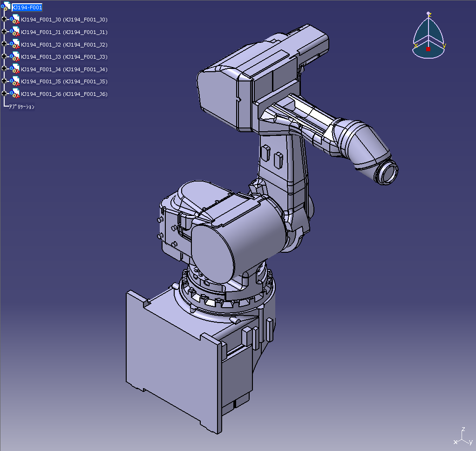Select the KJ194_F001_J4 (KJ194_F001_J4) label
476x451 pixels.
(x=64, y=69)
